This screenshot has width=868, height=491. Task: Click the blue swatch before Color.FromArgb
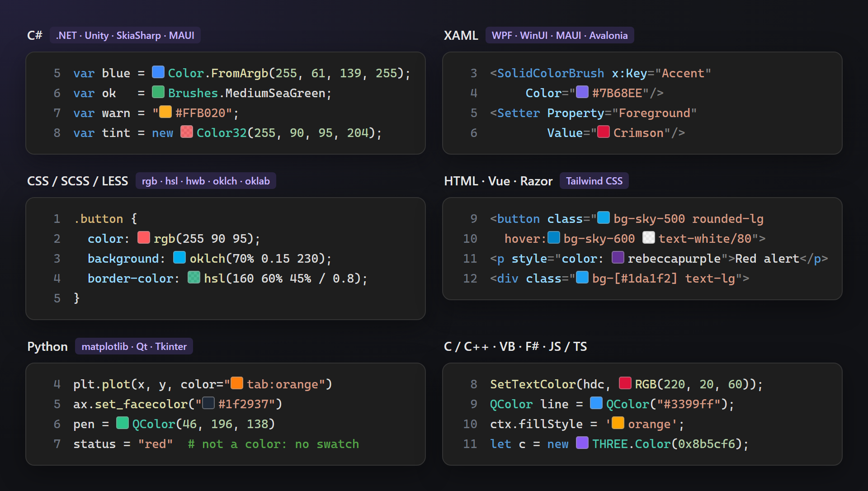(x=158, y=72)
